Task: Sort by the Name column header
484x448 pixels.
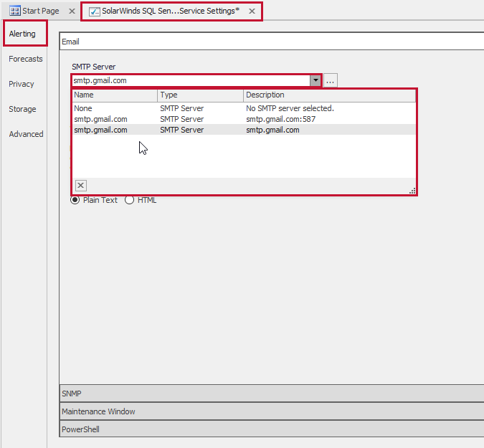Action: point(115,95)
